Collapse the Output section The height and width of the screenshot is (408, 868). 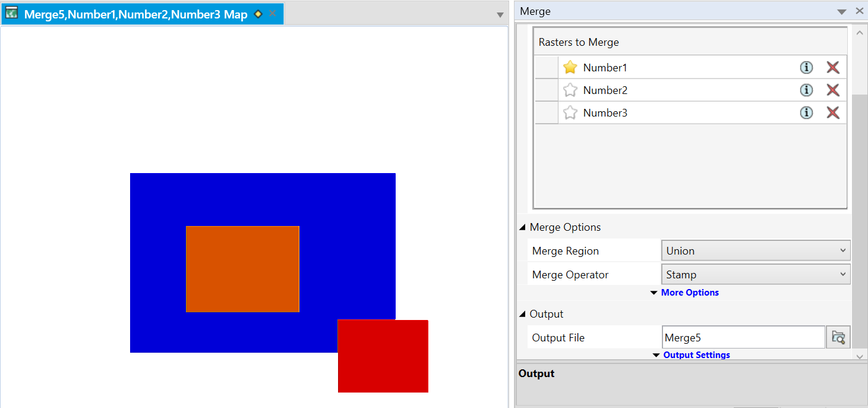pyautogui.click(x=523, y=314)
